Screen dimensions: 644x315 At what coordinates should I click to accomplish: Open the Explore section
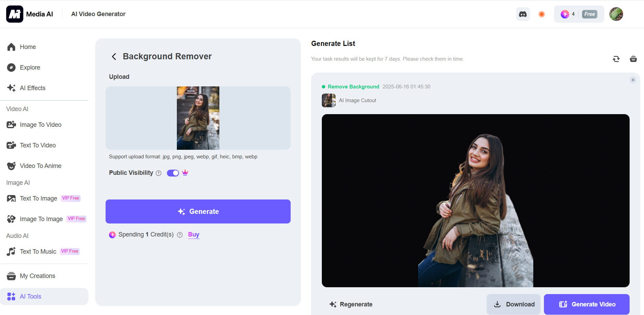pyautogui.click(x=30, y=67)
